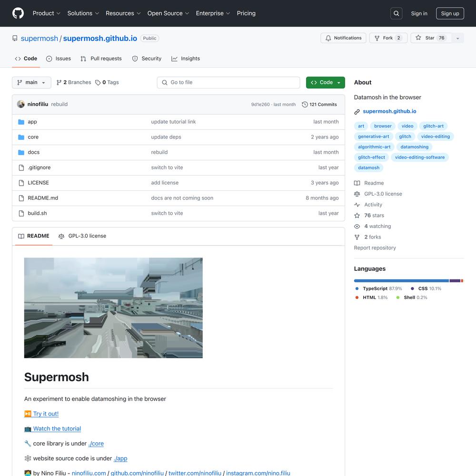
Task: Click the branches icon next to 2 Branches
Action: [59, 82]
